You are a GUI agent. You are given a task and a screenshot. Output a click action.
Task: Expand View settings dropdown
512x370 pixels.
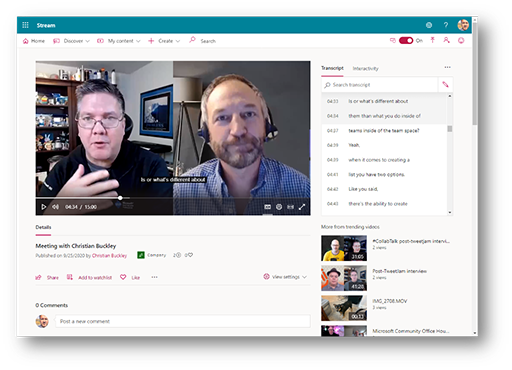pyautogui.click(x=285, y=277)
